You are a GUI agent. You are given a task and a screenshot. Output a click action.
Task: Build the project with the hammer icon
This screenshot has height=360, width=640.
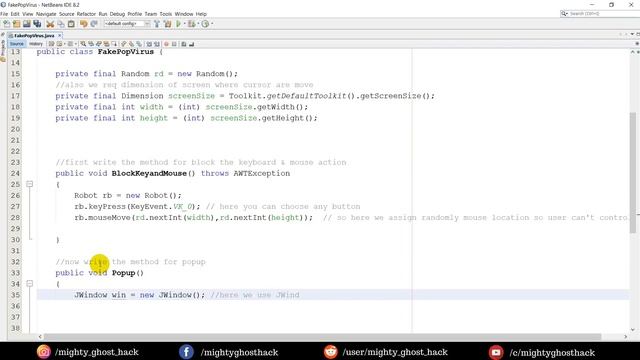tap(157, 24)
